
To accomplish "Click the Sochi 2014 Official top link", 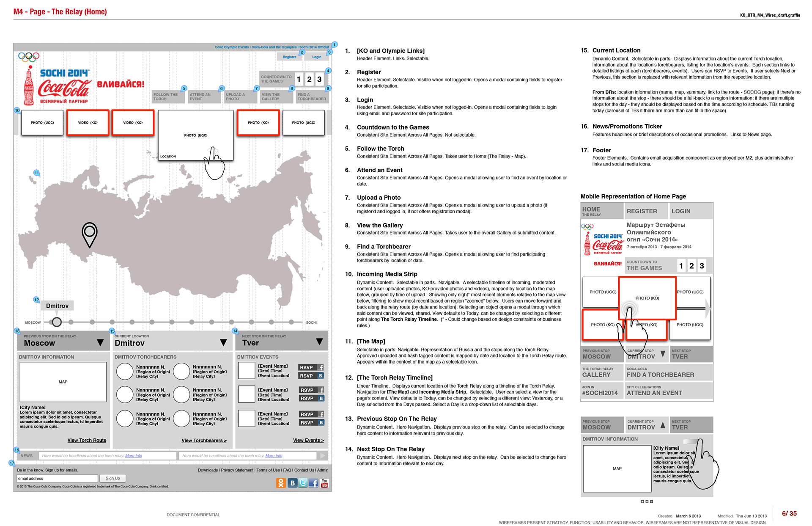I will 314,47.
